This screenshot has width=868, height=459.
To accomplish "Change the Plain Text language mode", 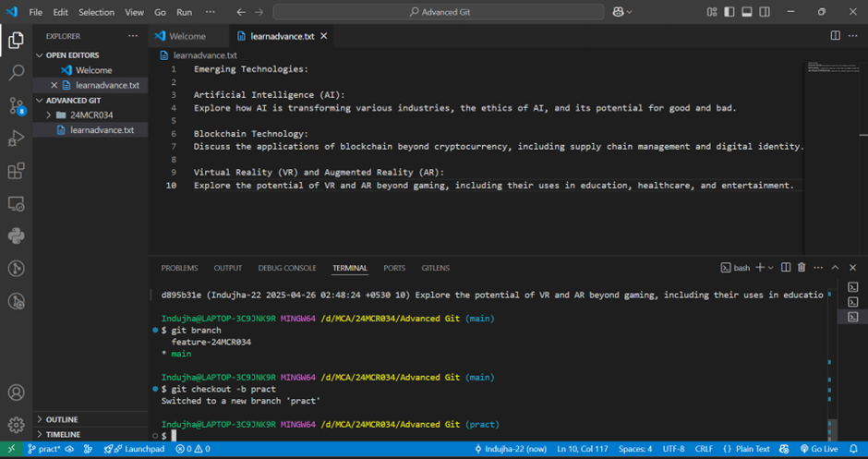I will (x=747, y=449).
